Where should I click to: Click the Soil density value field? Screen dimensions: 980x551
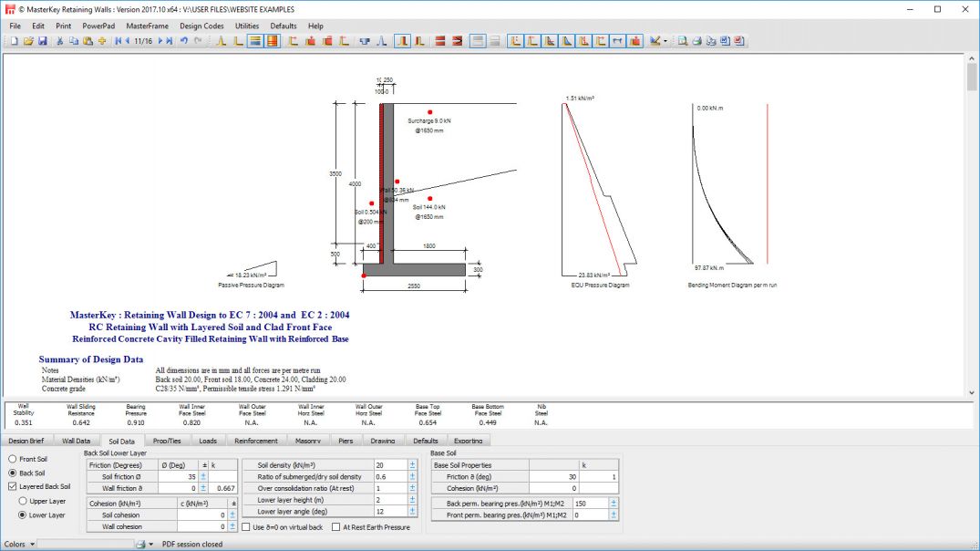390,465
